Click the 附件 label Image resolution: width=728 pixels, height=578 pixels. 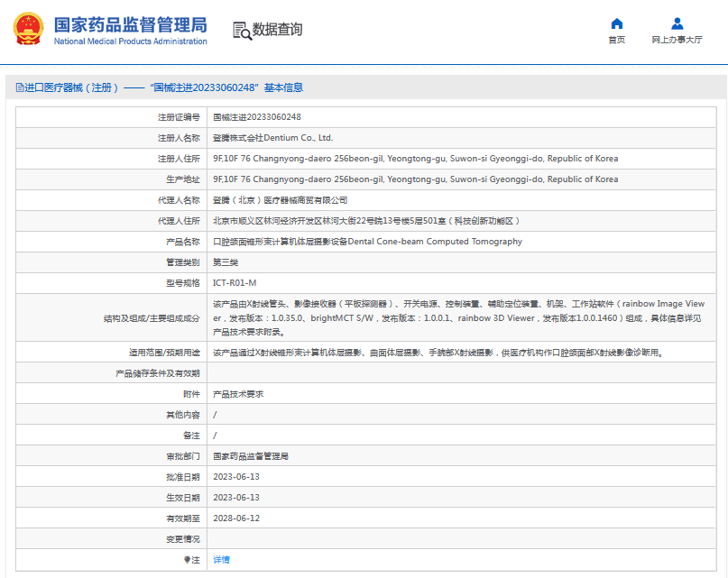pyautogui.click(x=191, y=394)
